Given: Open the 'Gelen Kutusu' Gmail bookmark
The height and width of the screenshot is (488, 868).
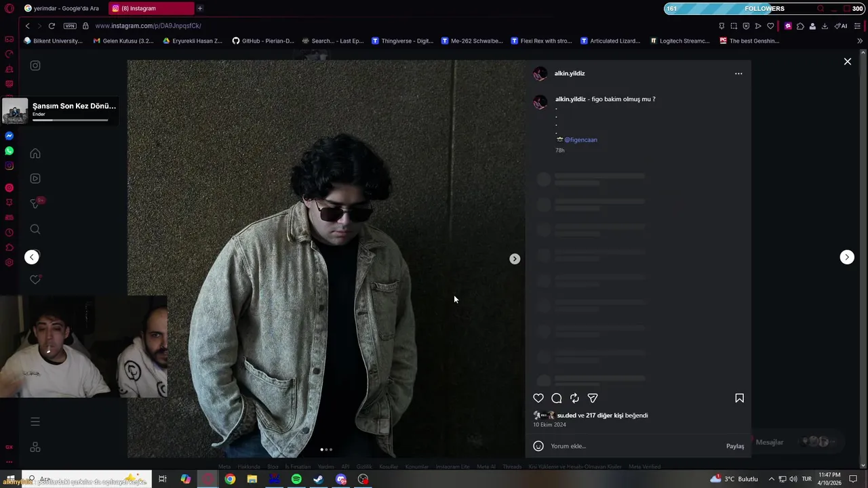Looking at the screenshot, I should (123, 41).
